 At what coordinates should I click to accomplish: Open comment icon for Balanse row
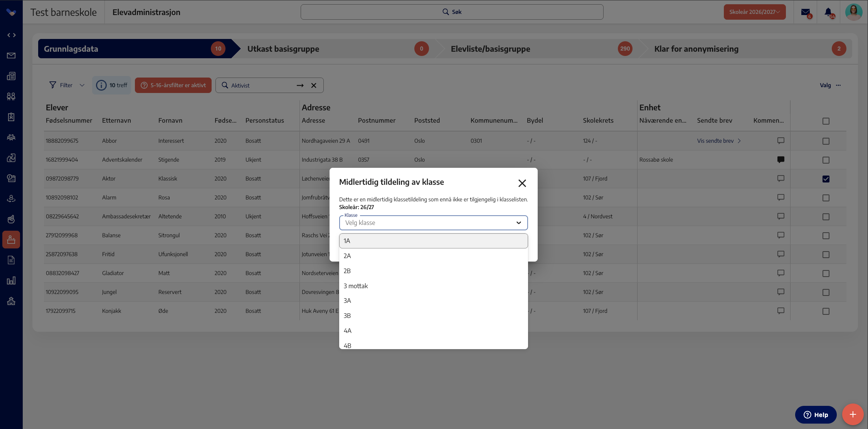781,235
